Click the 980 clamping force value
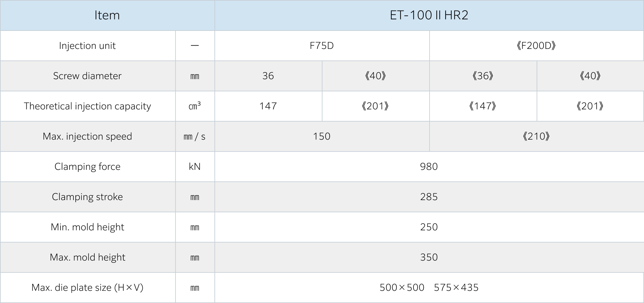Image resolution: width=644 pixels, height=303 pixels. click(x=429, y=167)
